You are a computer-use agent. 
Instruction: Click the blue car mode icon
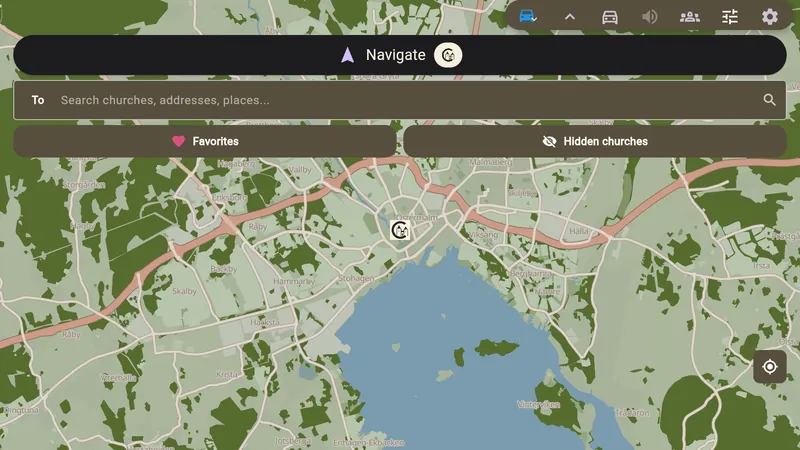pyautogui.click(x=526, y=16)
